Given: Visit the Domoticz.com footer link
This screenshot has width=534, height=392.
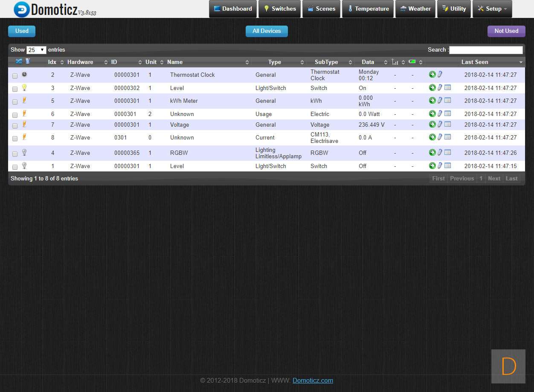Looking at the screenshot, I should pos(313,380).
